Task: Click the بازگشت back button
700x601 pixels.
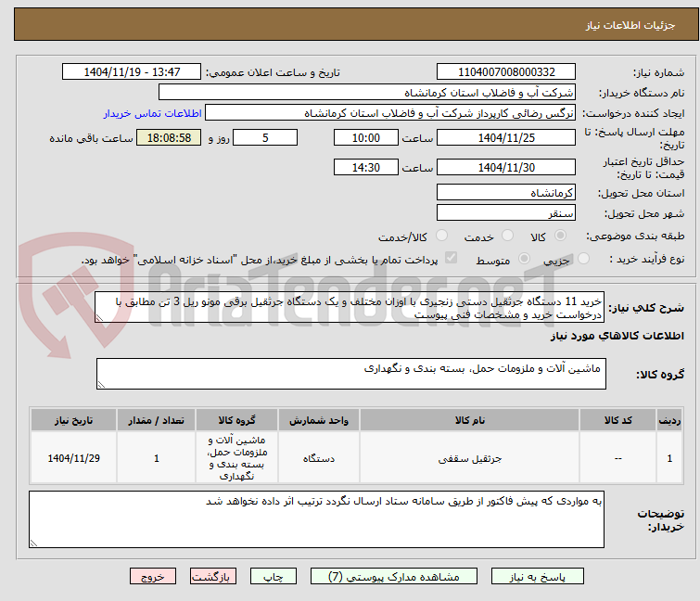Action: (213, 576)
